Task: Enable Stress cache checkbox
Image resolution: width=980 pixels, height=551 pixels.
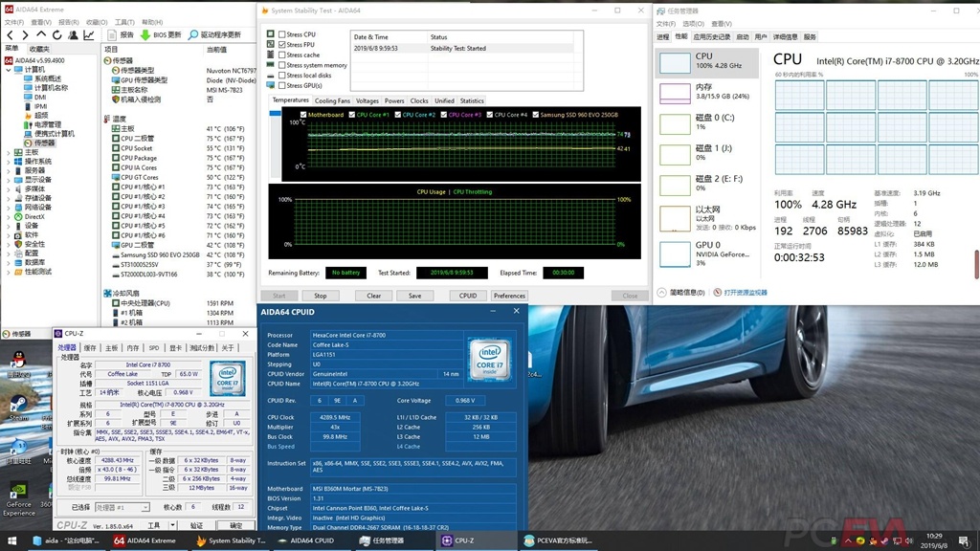Action: coord(282,55)
